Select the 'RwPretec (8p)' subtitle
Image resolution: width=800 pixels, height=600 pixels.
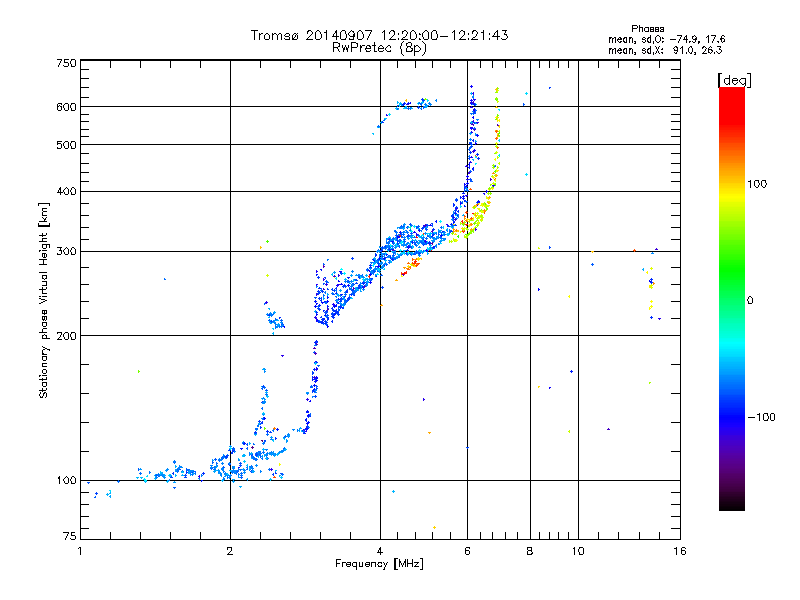[x=379, y=48]
